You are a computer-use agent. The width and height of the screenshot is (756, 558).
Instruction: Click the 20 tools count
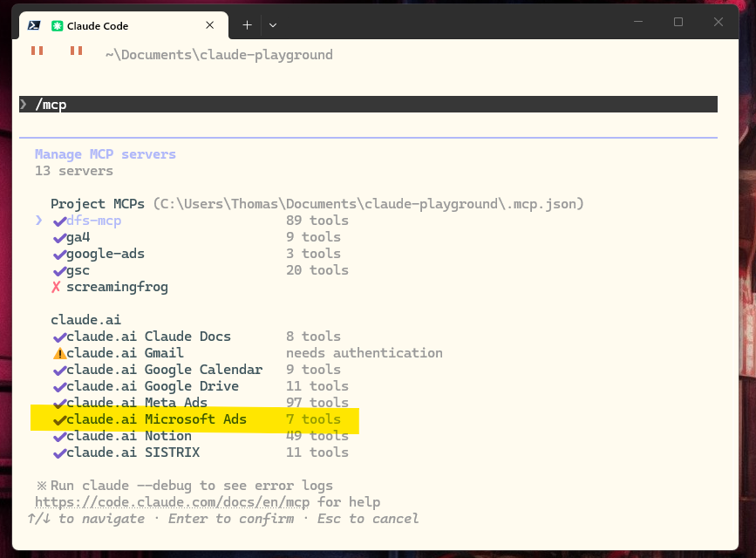click(317, 270)
